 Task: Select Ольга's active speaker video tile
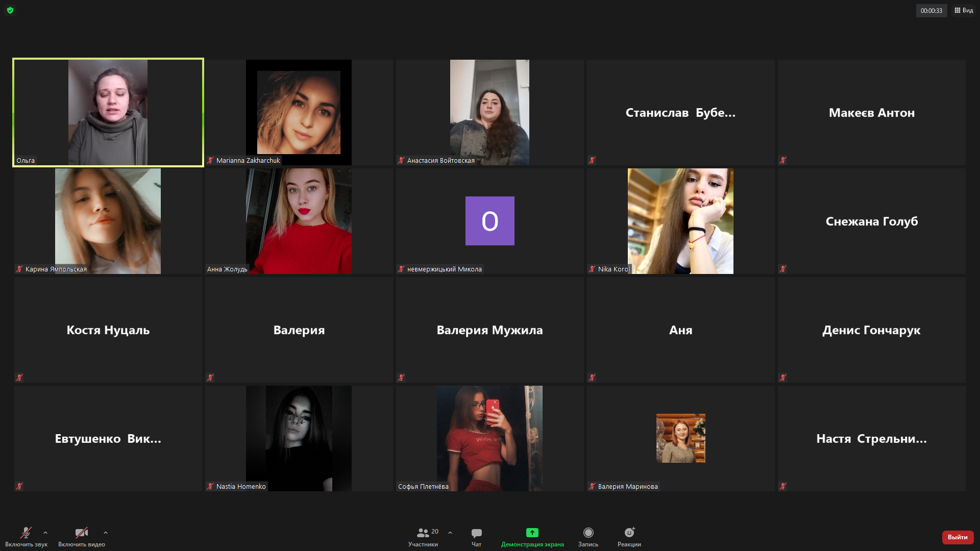click(x=108, y=112)
